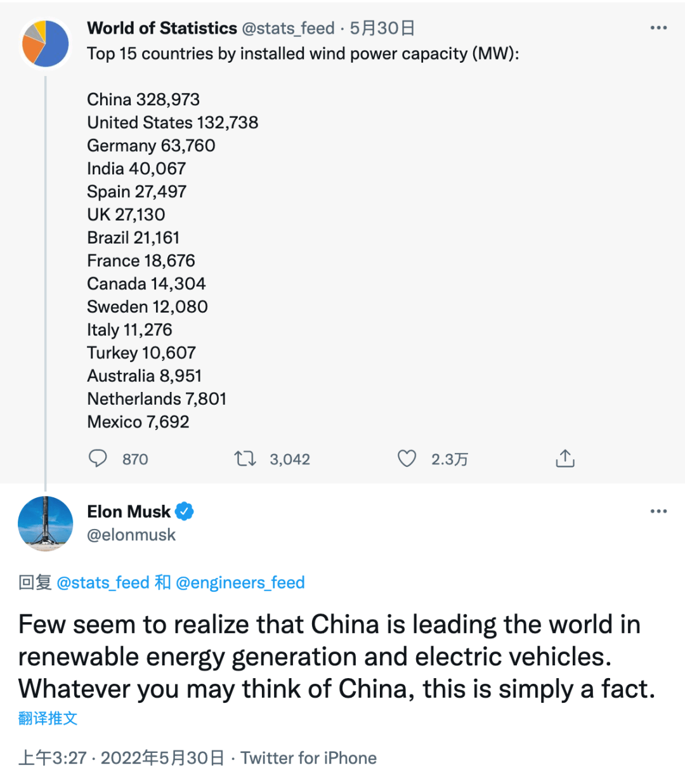Open the reply icon on the stats tweet
This screenshot has height=784, width=685.
point(98,458)
